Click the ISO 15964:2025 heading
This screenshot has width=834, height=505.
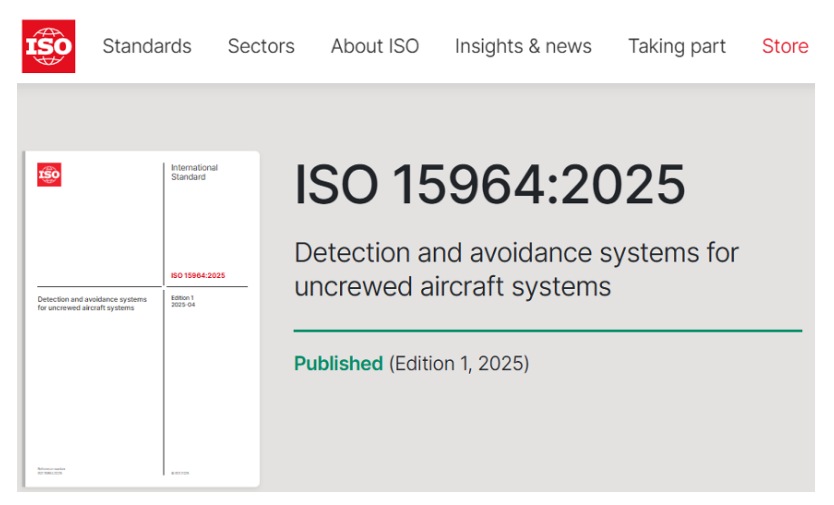(x=490, y=184)
